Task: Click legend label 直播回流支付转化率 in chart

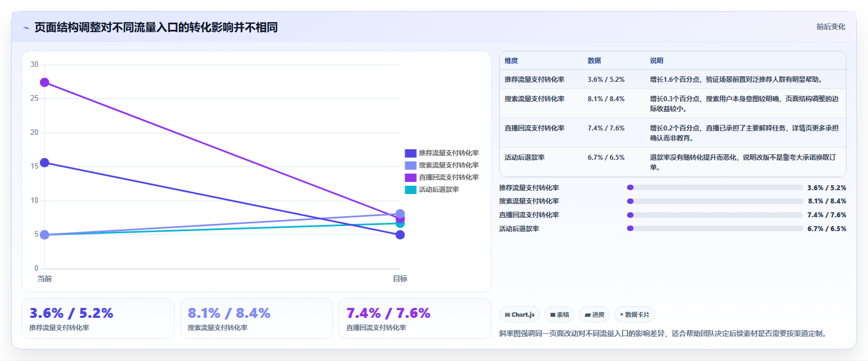Action: pyautogui.click(x=449, y=177)
